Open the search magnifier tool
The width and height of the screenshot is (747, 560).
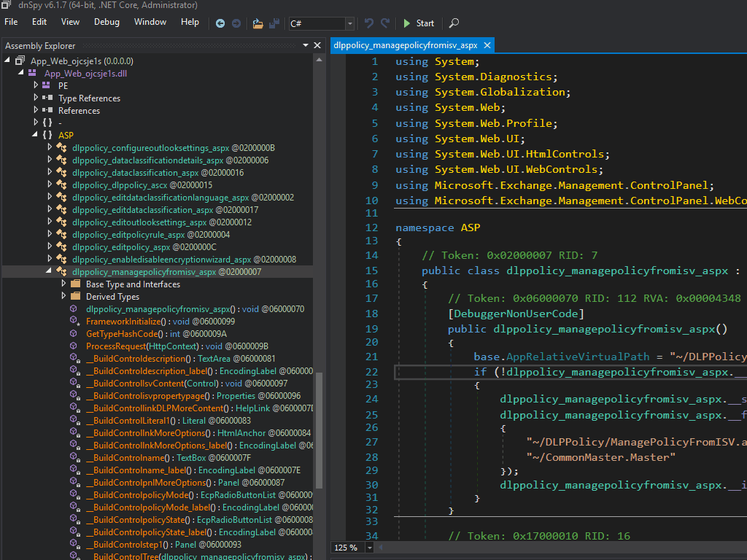pyautogui.click(x=454, y=23)
